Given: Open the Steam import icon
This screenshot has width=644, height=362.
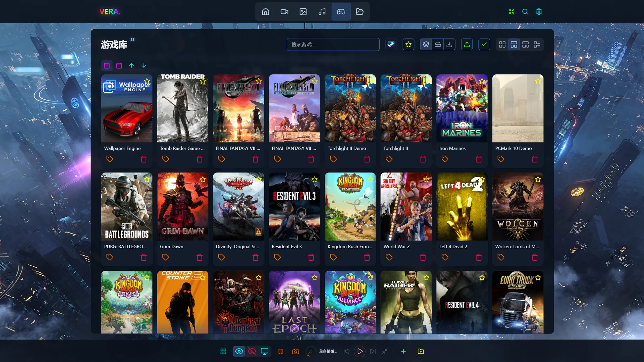Looking at the screenshot, I should [x=391, y=44].
